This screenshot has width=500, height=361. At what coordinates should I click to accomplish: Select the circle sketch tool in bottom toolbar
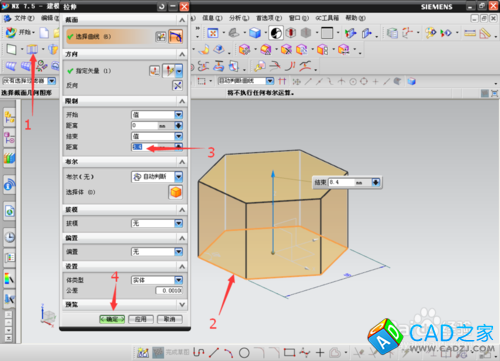[244, 352]
